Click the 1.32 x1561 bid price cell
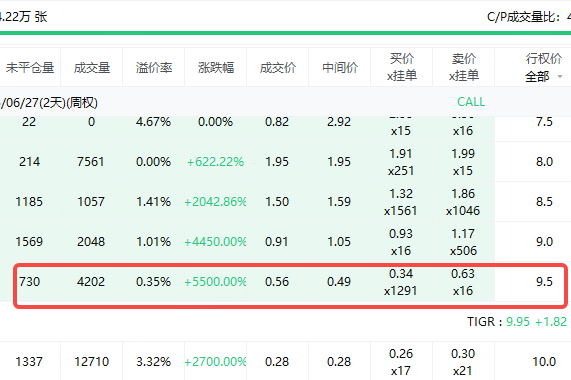 [x=401, y=202]
